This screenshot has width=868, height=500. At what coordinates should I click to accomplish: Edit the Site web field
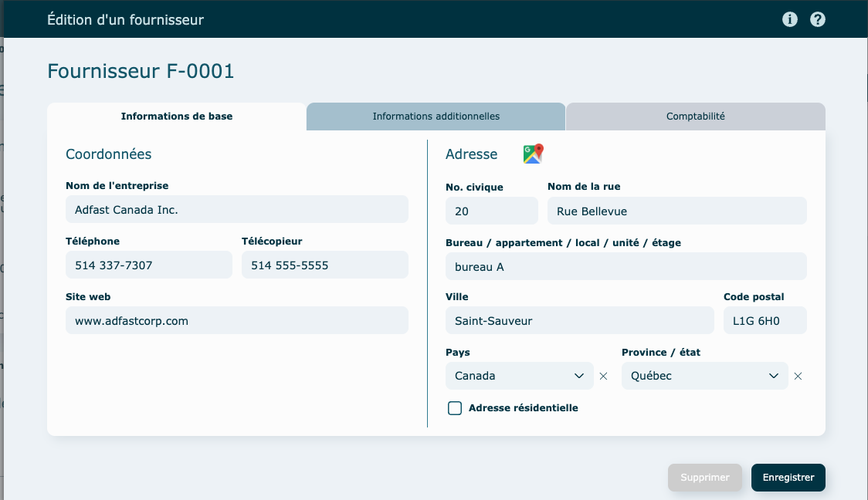click(236, 320)
